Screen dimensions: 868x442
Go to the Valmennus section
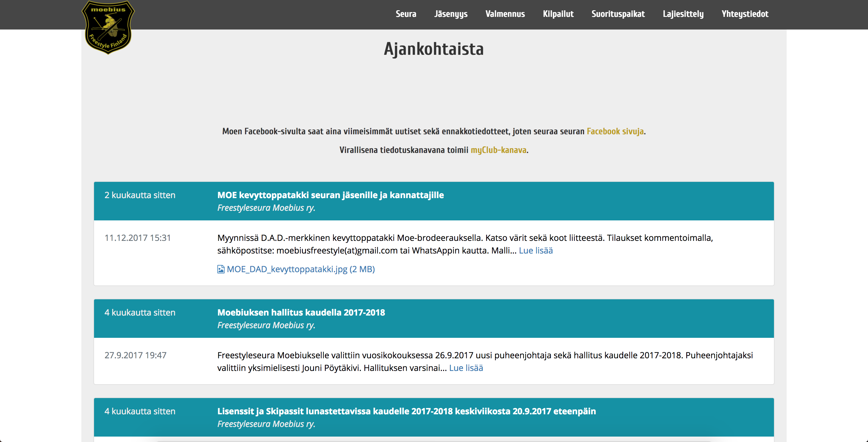(505, 14)
